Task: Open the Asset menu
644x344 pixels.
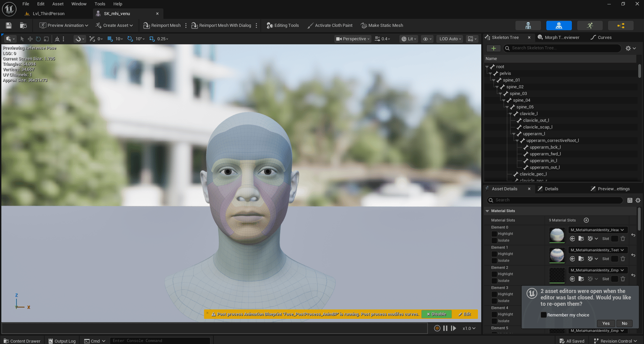Action: point(58,4)
